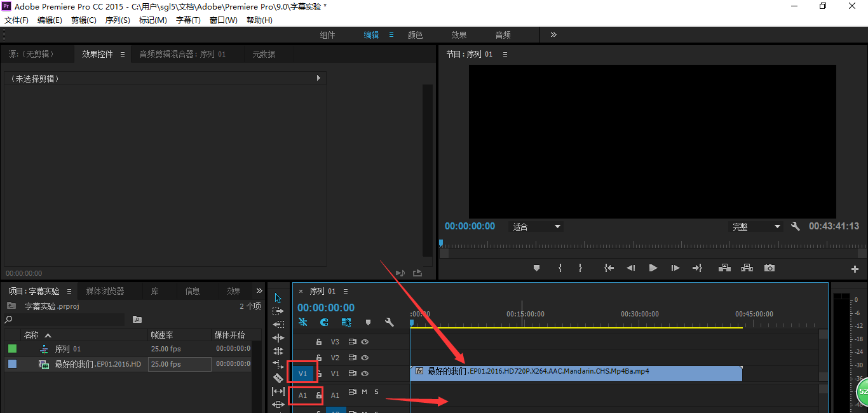Open the timeline display settings wrench
Screen dimensions: 868x413
click(x=390, y=322)
